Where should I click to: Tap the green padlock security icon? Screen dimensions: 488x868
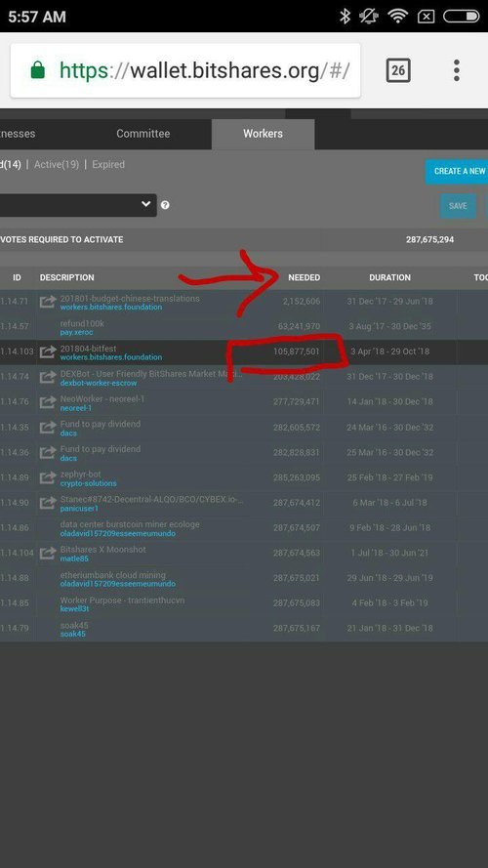(x=38, y=70)
